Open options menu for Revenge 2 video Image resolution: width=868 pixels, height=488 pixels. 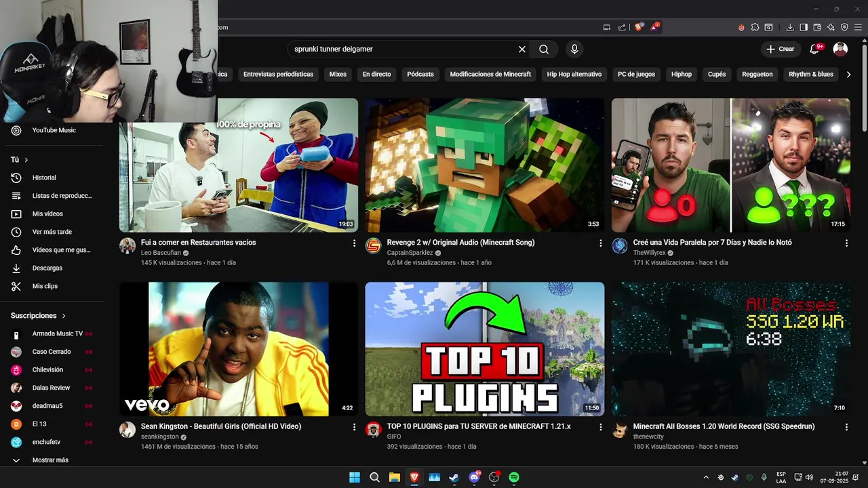point(600,243)
